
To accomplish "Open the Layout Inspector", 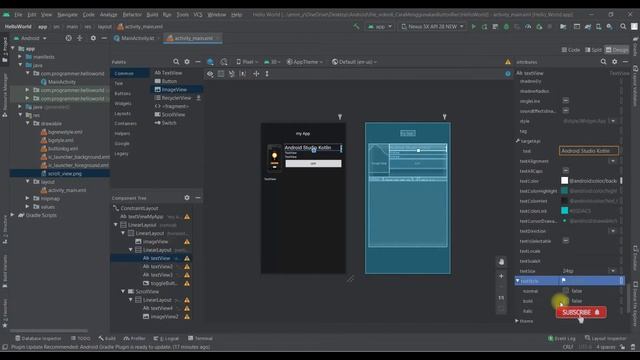I will tap(605, 338).
